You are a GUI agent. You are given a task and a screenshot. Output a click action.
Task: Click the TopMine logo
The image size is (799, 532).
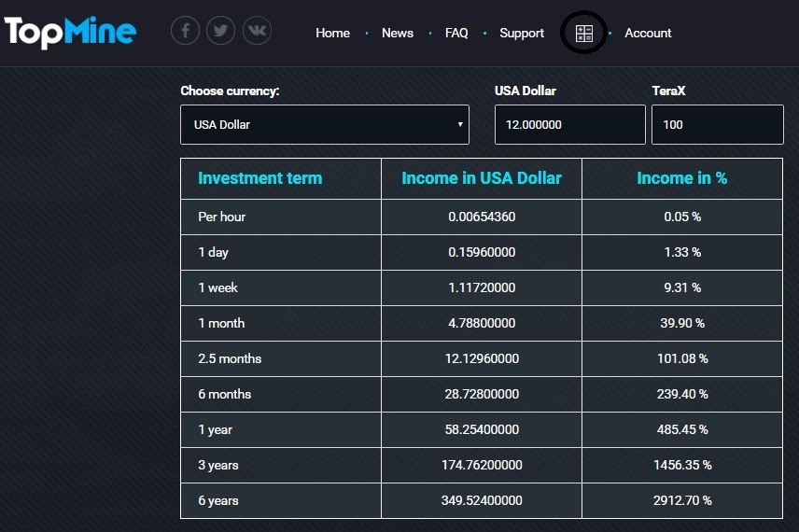point(70,33)
